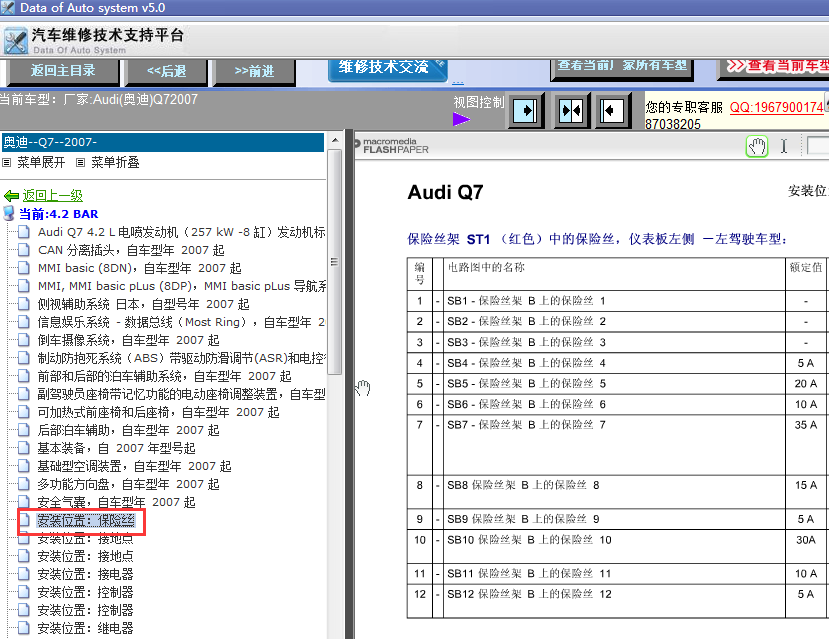Open 多功能方向盘 document

(128, 484)
